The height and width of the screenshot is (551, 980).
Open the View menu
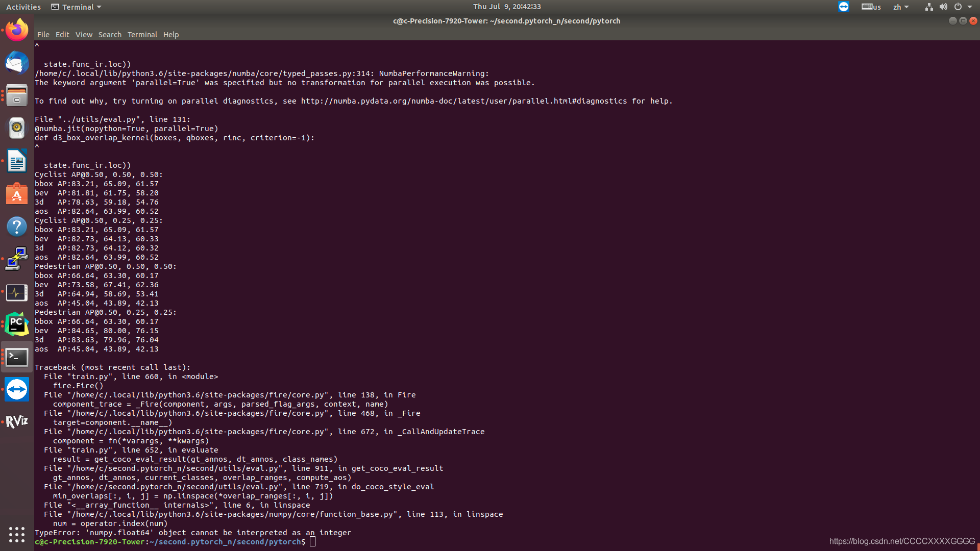point(84,35)
